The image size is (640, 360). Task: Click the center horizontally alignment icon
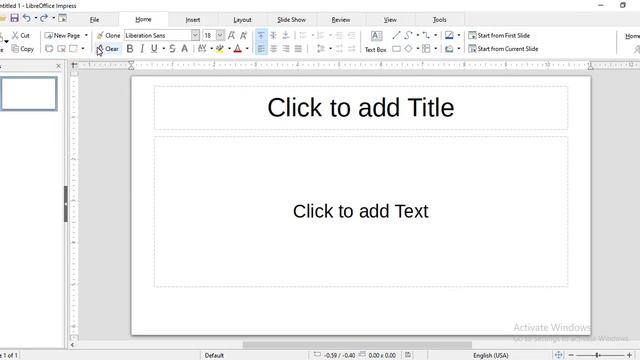tap(273, 49)
